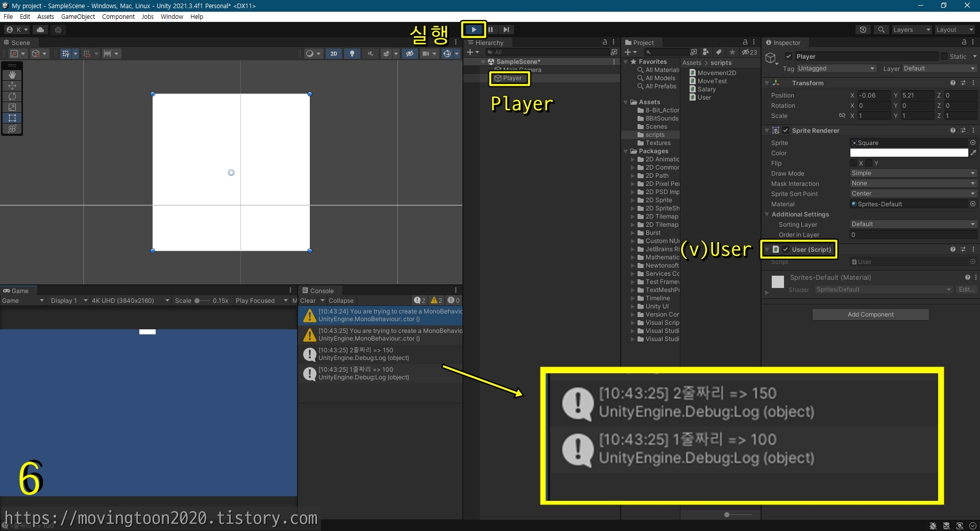The width and height of the screenshot is (980, 531).
Task: Select the Rect tool in Scene
Action: tap(12, 117)
